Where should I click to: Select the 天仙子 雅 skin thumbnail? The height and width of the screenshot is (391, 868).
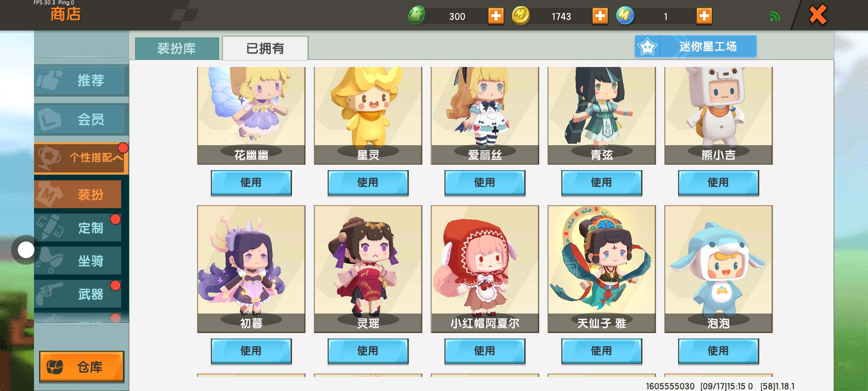click(x=601, y=269)
